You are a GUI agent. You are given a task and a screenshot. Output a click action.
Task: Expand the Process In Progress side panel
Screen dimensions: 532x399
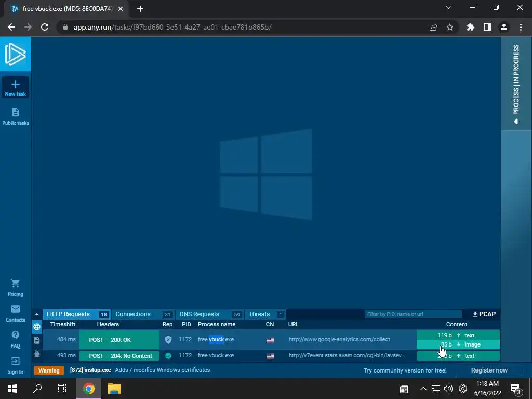pos(516,84)
